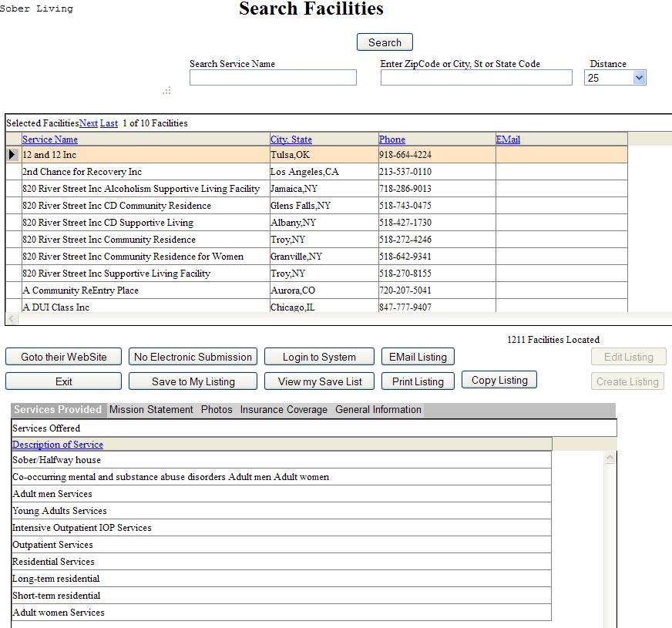
Task: Focus the Search Service Name field
Action: (x=273, y=78)
